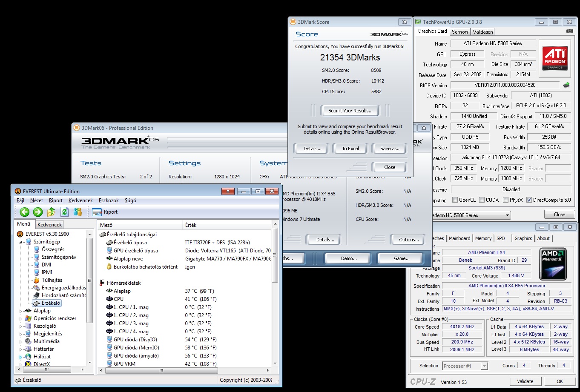Switch to the SPD tab in CPU-Z
Image resolution: width=580 pixels, height=392 pixels.
(501, 238)
